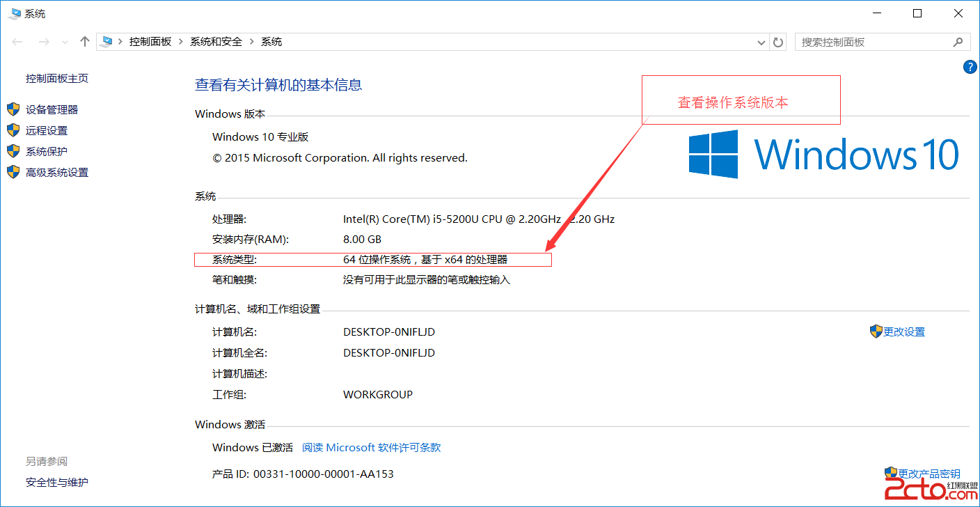Minimize the 系统 window
The width and height of the screenshot is (980, 507).
[x=876, y=13]
